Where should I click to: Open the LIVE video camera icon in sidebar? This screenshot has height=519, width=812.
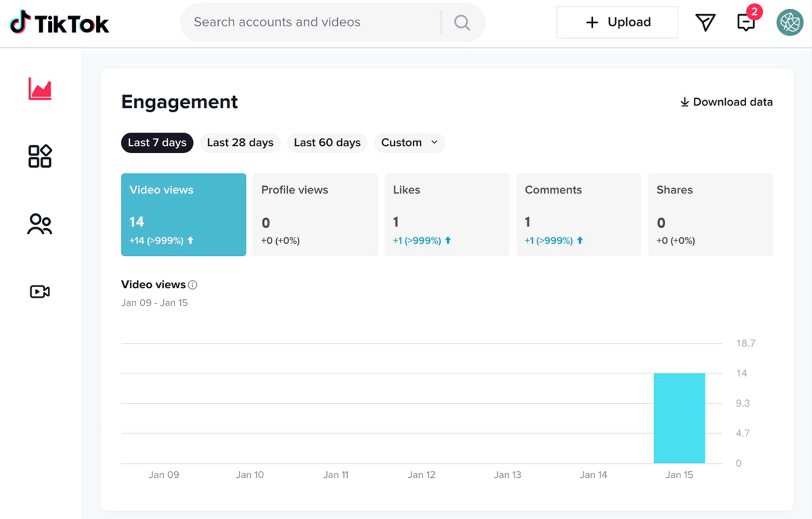[x=40, y=291]
